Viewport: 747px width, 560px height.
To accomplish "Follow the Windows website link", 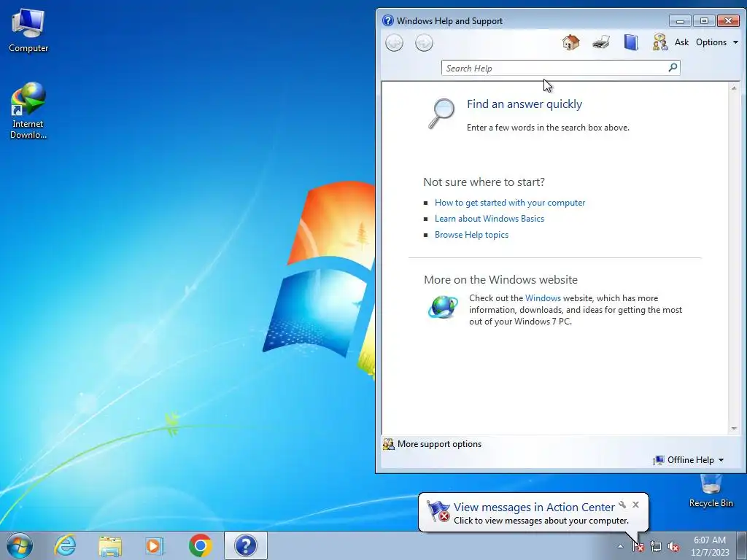I will (x=543, y=298).
